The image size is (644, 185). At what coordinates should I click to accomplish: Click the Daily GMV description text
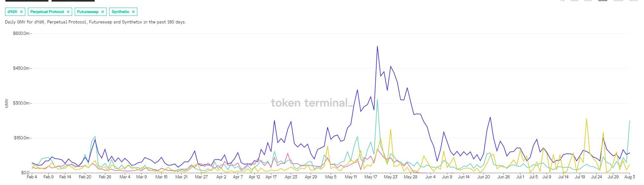(96, 22)
